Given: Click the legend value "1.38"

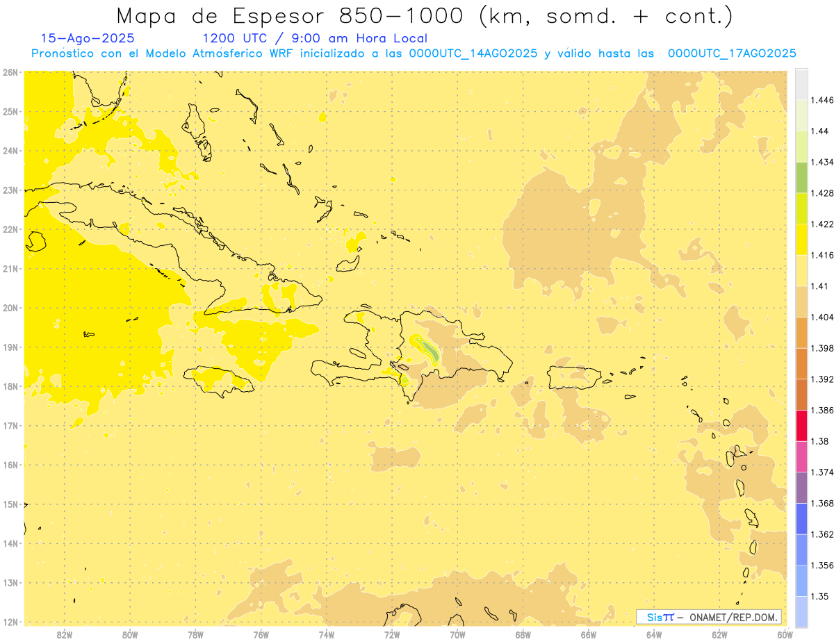Looking at the screenshot, I should (819, 441).
